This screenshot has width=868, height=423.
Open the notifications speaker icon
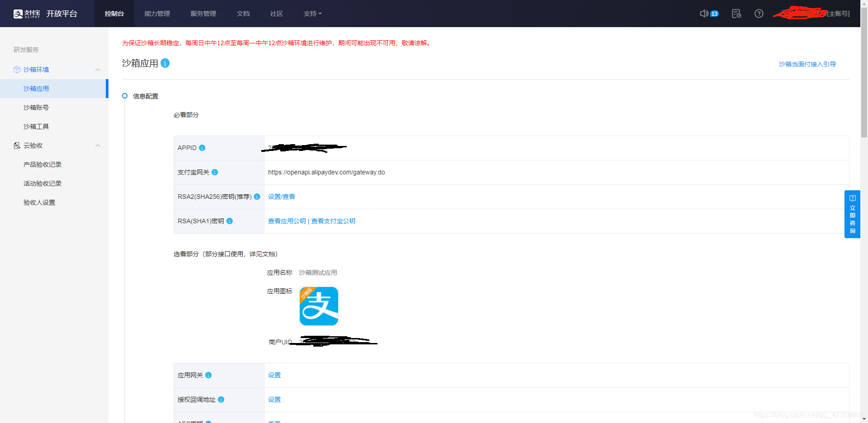(704, 14)
